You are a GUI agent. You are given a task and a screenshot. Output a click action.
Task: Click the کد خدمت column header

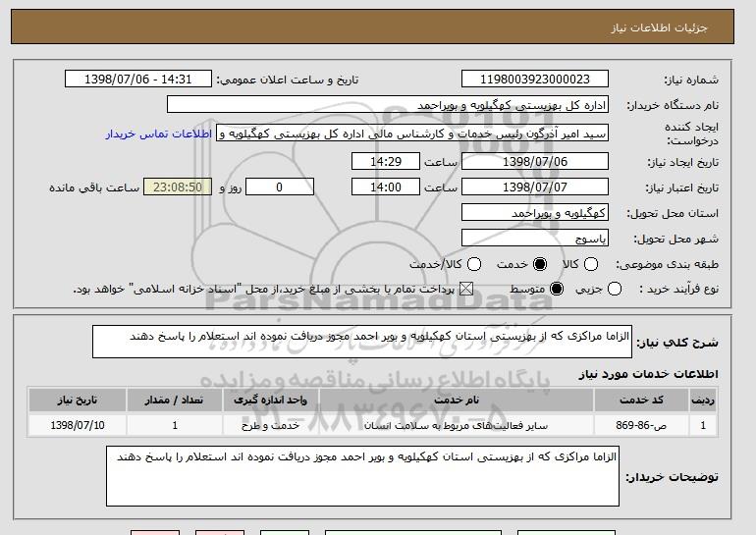(641, 401)
